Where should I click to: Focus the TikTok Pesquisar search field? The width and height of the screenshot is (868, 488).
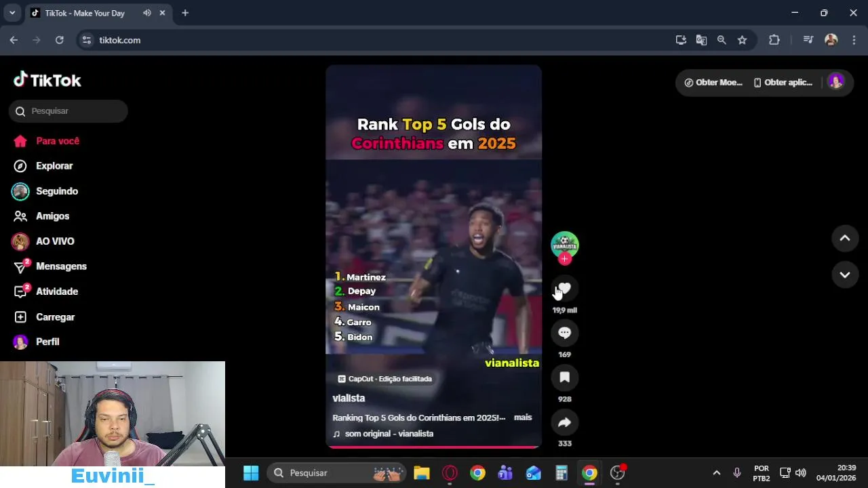click(68, 111)
